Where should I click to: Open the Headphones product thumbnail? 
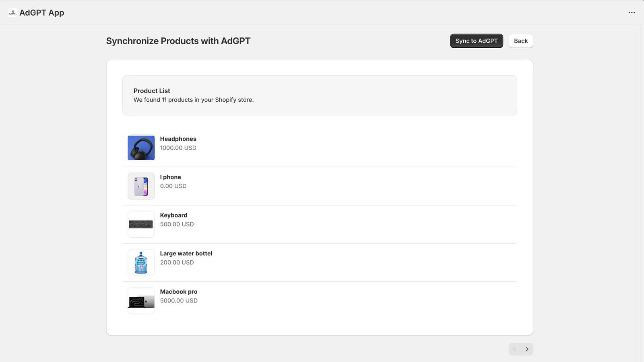click(x=141, y=148)
